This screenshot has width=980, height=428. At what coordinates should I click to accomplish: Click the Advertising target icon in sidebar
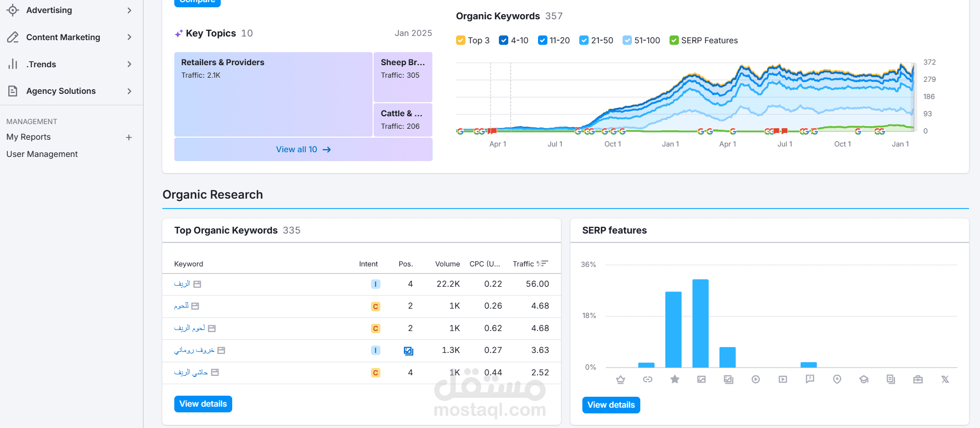[13, 10]
